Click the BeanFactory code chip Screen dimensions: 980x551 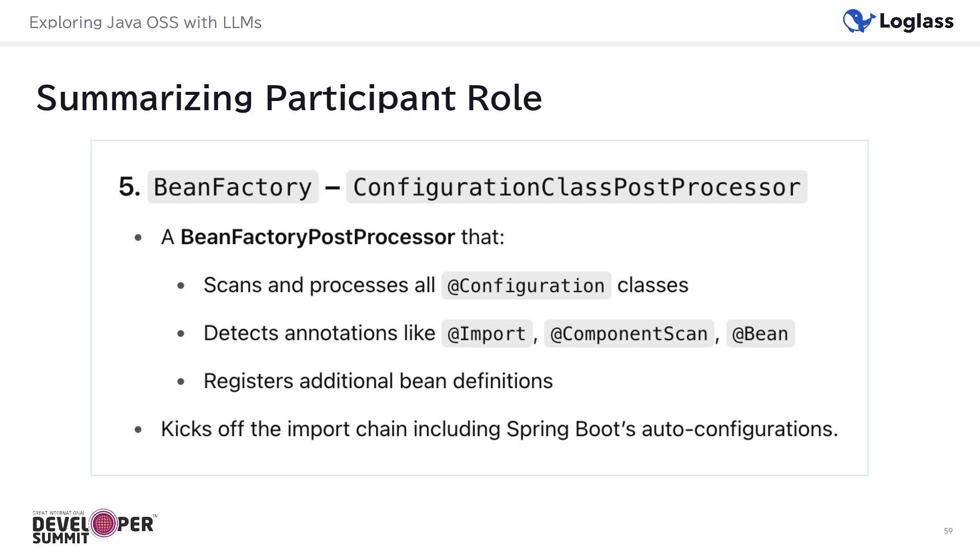[x=233, y=187]
